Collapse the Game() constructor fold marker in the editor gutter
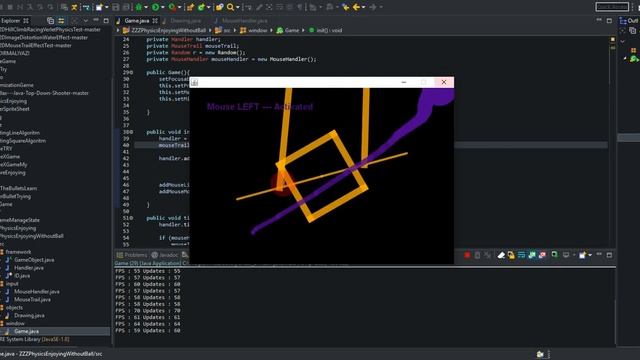Image resolution: width=640 pixels, height=360 pixels. coord(131,72)
